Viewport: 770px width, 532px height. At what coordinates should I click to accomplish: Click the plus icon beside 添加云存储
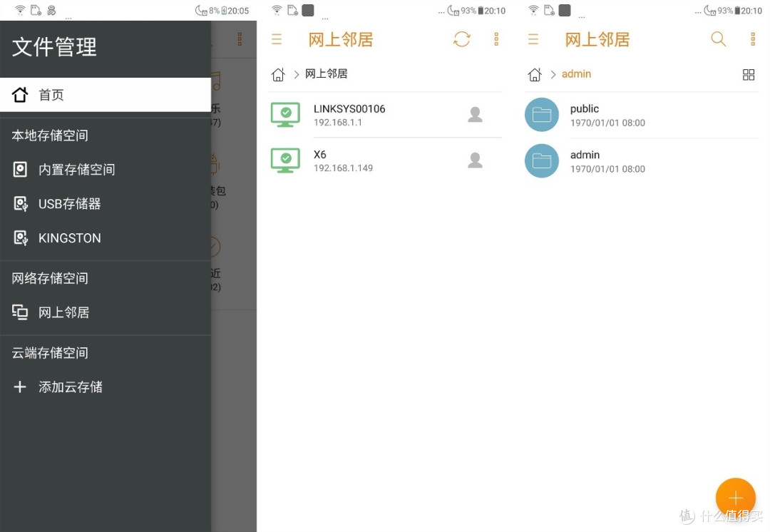click(x=20, y=387)
